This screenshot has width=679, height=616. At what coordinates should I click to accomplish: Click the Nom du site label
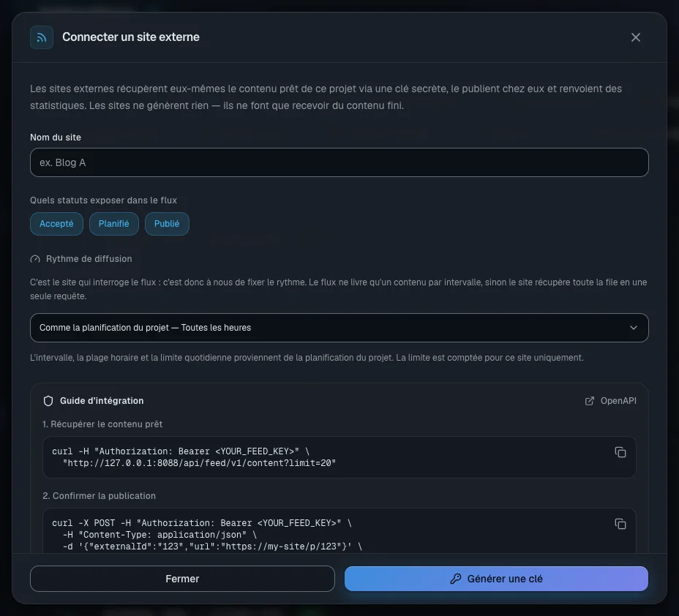point(56,138)
